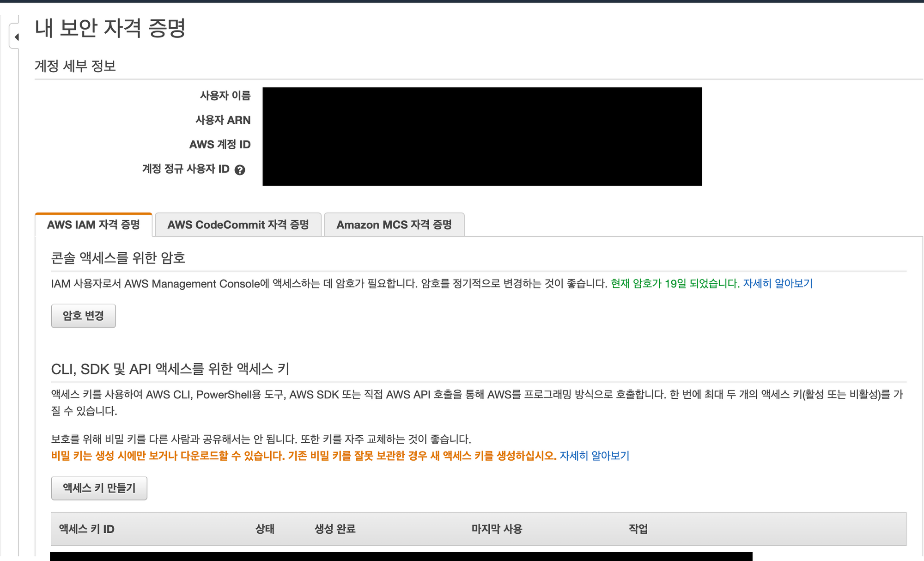The width and height of the screenshot is (924, 561).
Task: Click the 내 보안 자격 증명 page title
Action: point(110,28)
